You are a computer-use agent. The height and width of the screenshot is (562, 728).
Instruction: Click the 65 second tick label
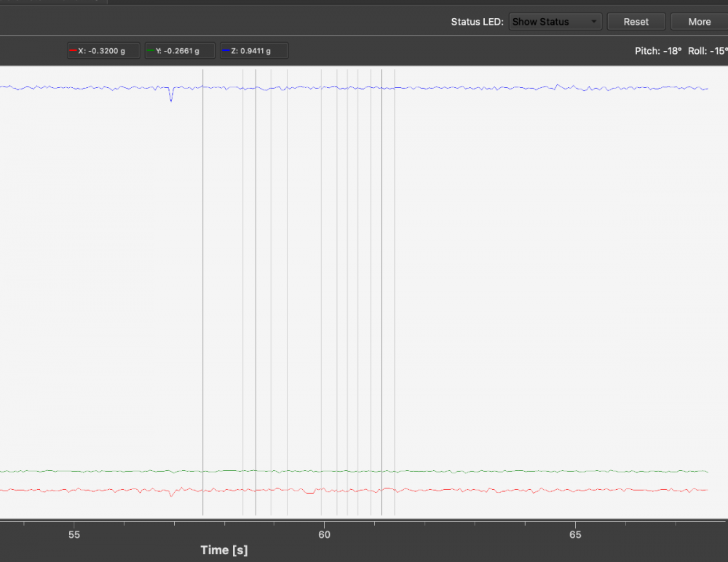click(575, 535)
